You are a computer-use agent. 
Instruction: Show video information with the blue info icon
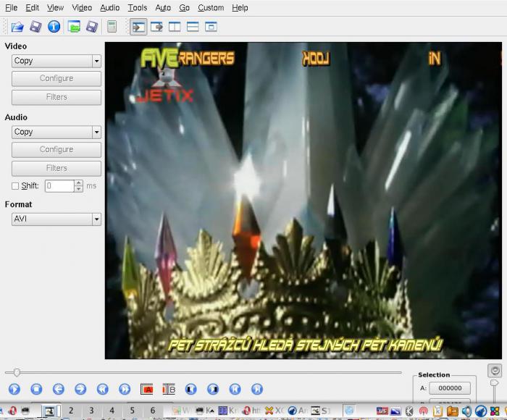[x=54, y=27]
